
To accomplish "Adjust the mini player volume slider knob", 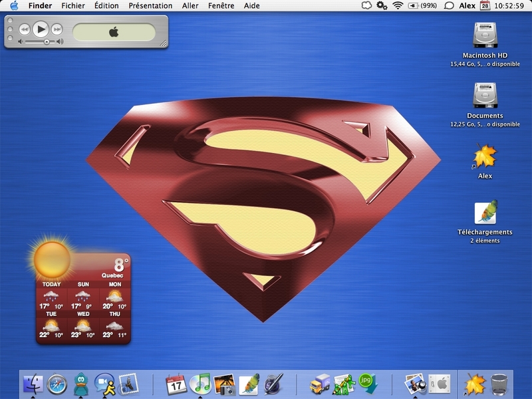I will click(x=47, y=42).
